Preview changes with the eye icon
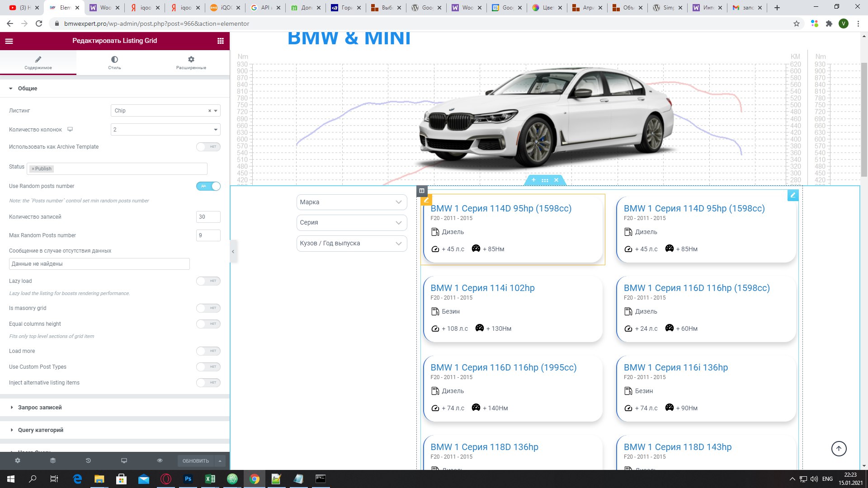This screenshot has width=868, height=488. pos(160,460)
